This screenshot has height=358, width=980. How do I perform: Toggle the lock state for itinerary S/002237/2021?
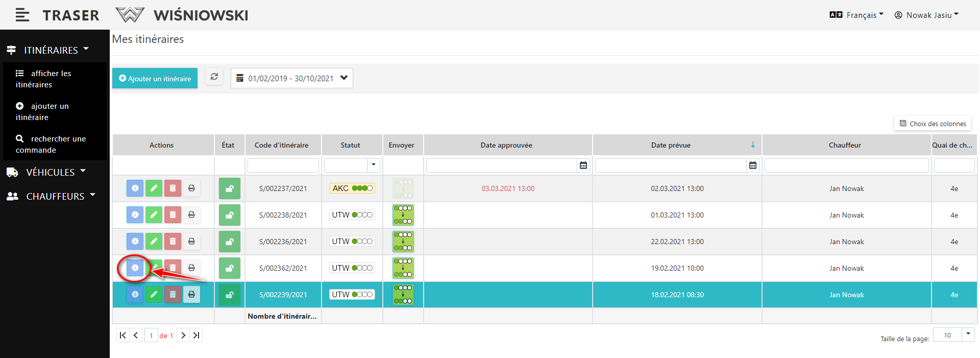pos(230,188)
